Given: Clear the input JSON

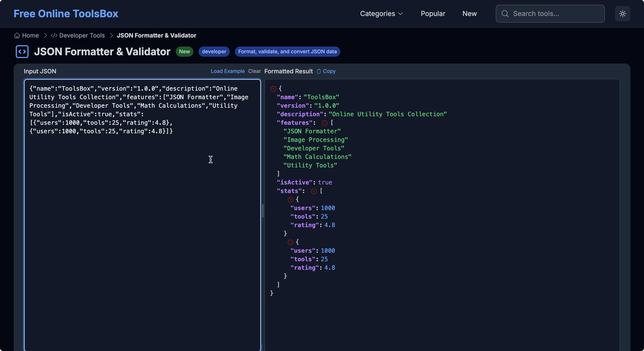Looking at the screenshot, I should tap(254, 71).
